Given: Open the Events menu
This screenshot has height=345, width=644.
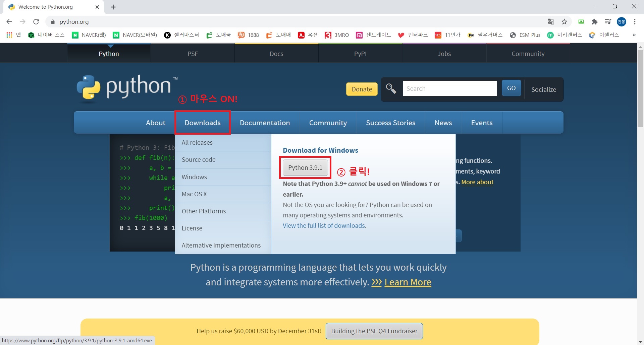Looking at the screenshot, I should (482, 123).
